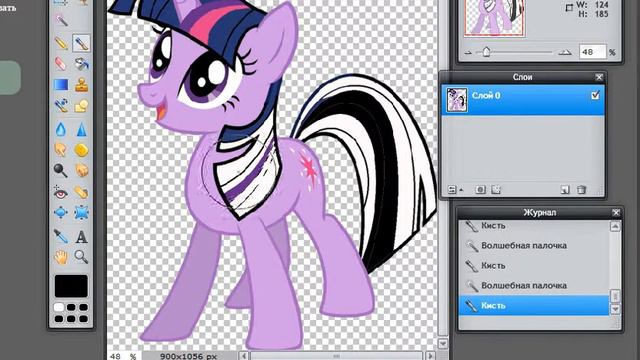
Task: Select the Colorpicker eyedropper tool
Action: pyautogui.click(x=61, y=236)
